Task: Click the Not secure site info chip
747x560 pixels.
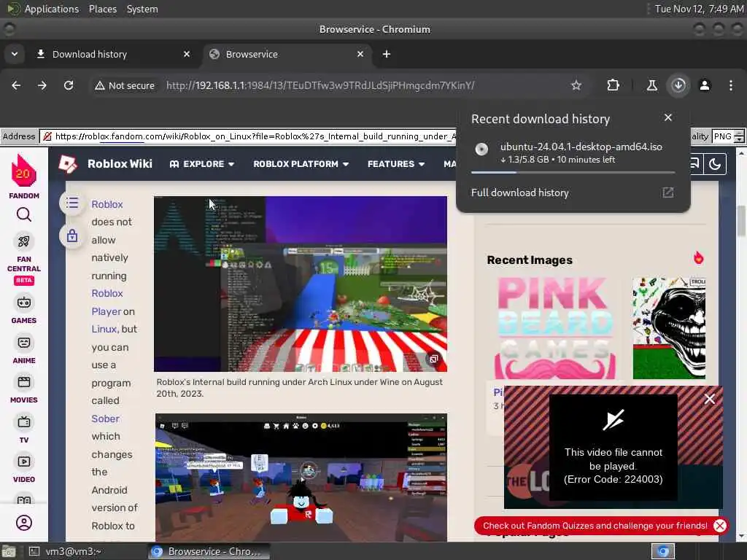Action: (125, 86)
